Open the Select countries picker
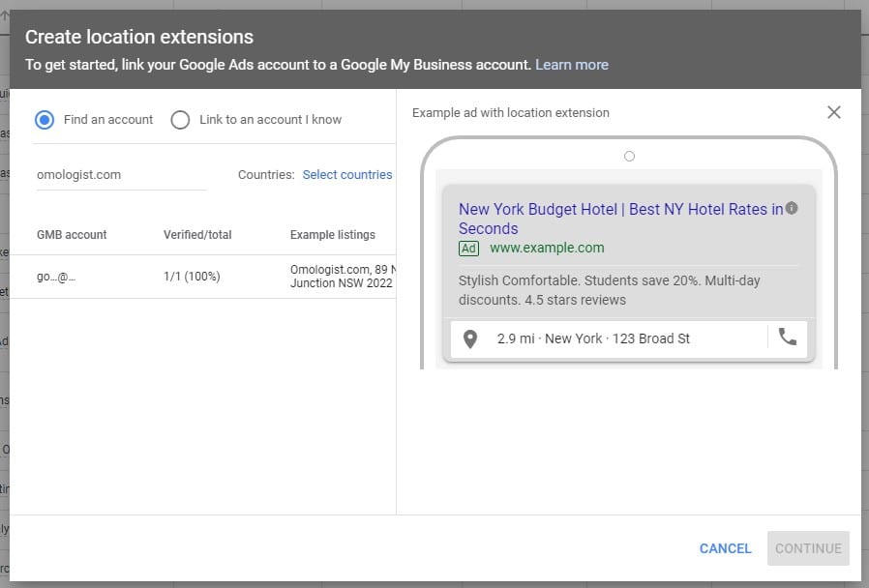The height and width of the screenshot is (588, 869). (x=347, y=175)
